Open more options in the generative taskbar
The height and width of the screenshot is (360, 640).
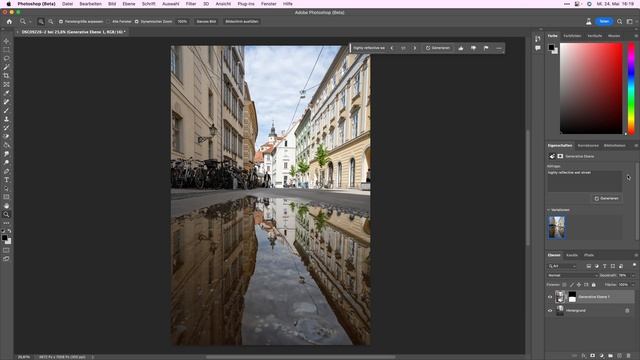pos(499,48)
